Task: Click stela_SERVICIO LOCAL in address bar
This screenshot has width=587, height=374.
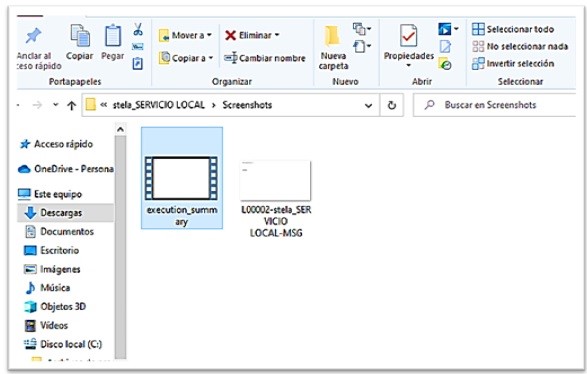Action: [159, 105]
